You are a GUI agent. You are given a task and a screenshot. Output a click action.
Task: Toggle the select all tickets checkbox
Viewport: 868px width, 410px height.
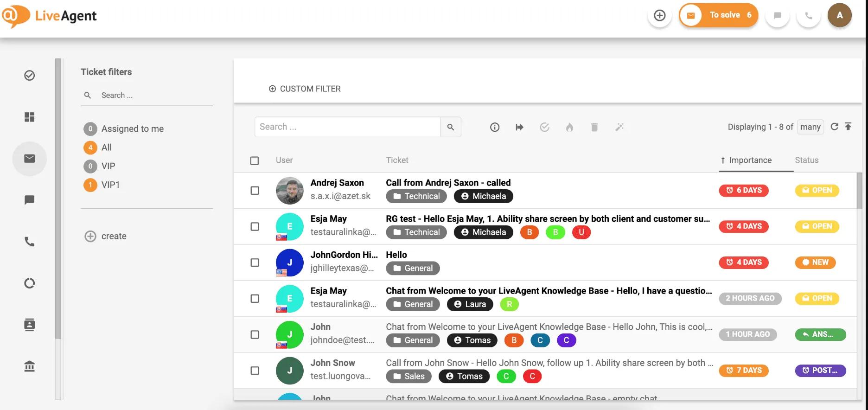(x=255, y=160)
